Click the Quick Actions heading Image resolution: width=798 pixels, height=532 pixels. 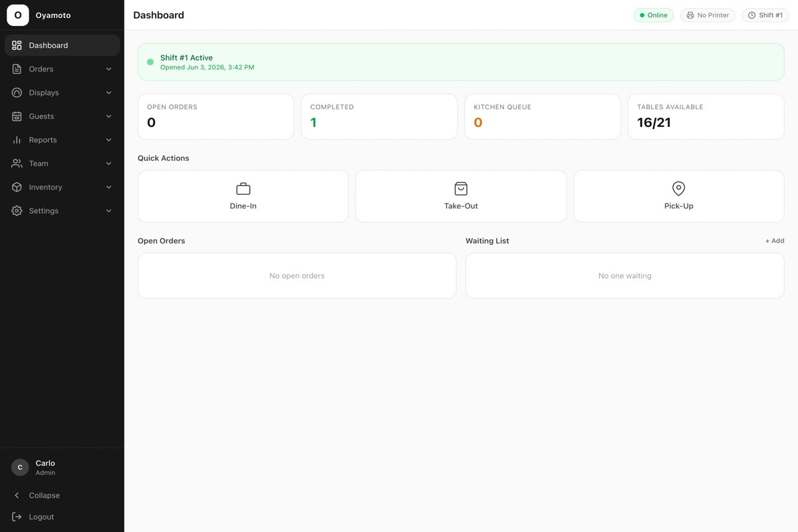(x=164, y=158)
